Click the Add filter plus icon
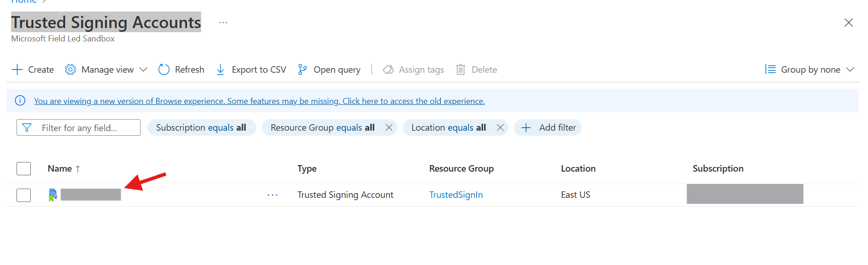Viewport: 868px width, 265px height. click(526, 127)
